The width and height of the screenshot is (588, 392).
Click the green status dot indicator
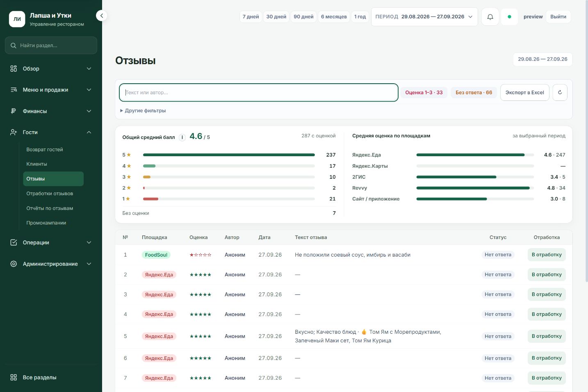509,17
